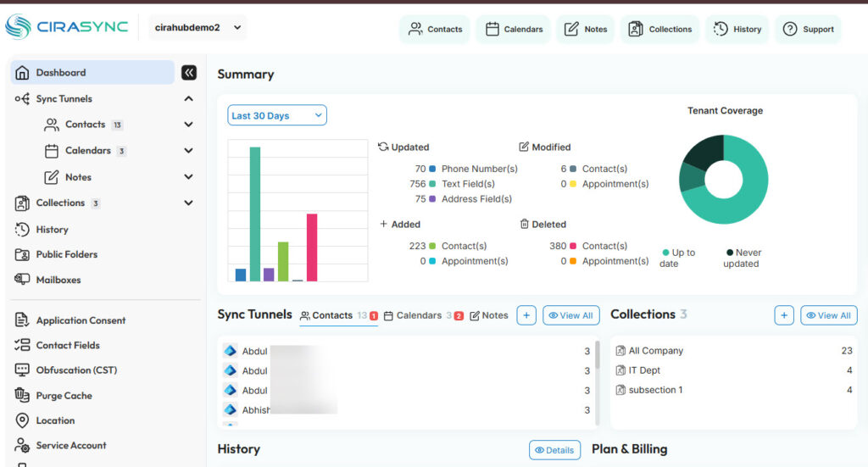Screen dimensions: 868x467
Task: Click the pink Deleted Contacts bar
Action: (312, 247)
